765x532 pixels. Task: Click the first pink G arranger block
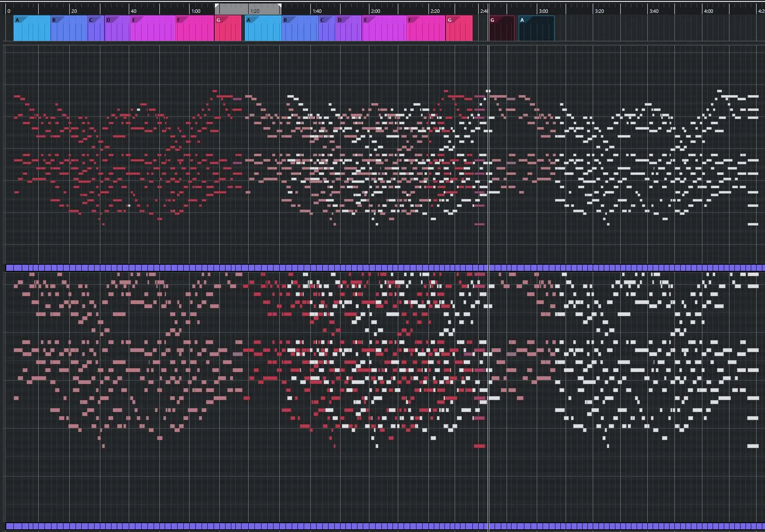[228, 29]
